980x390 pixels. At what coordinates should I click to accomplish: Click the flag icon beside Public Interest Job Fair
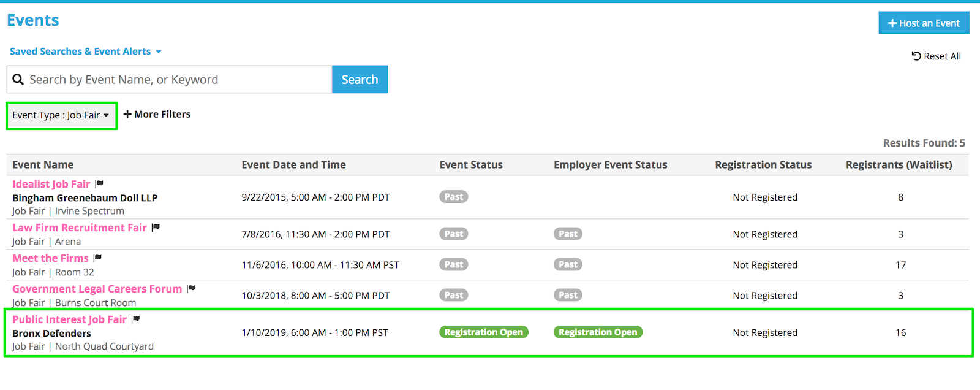[x=136, y=319]
